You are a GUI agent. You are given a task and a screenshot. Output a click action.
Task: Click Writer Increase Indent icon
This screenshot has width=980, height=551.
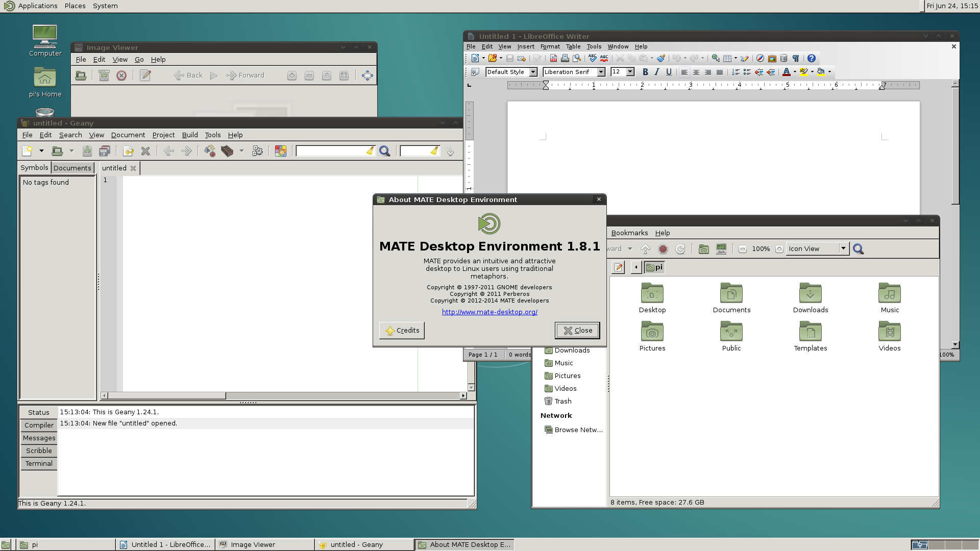click(x=771, y=72)
